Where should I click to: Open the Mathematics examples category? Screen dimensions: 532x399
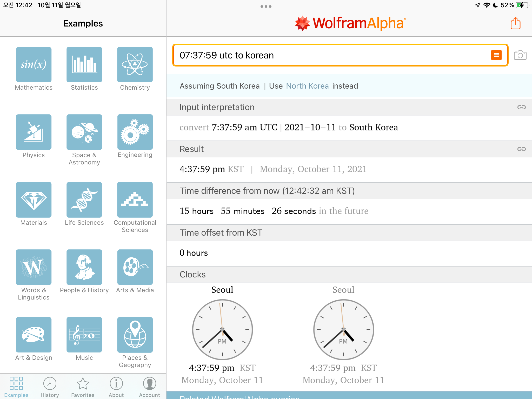pyautogui.click(x=34, y=65)
